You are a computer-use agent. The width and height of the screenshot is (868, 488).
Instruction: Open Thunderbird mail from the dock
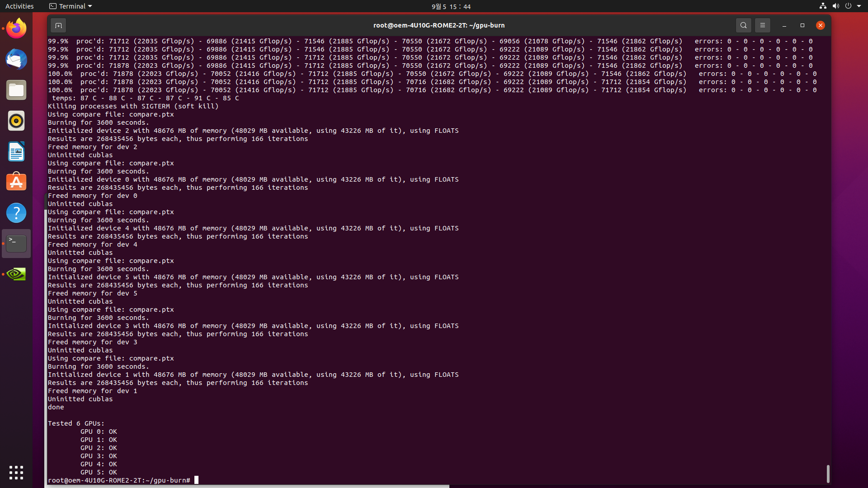[16, 59]
